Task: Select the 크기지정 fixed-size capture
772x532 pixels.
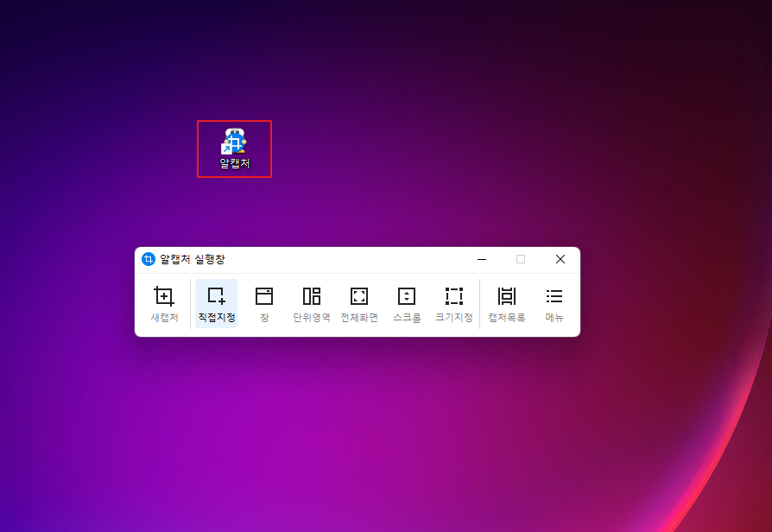Action: pos(454,304)
